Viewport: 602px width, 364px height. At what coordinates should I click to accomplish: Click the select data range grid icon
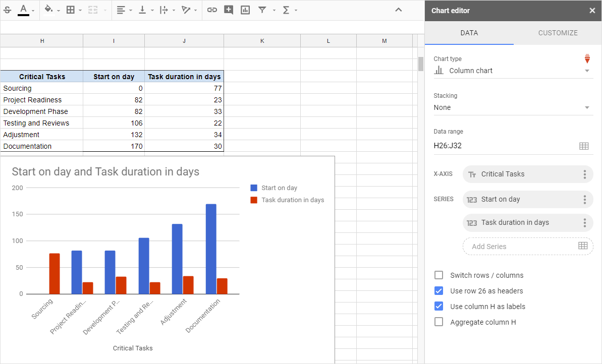tap(584, 146)
